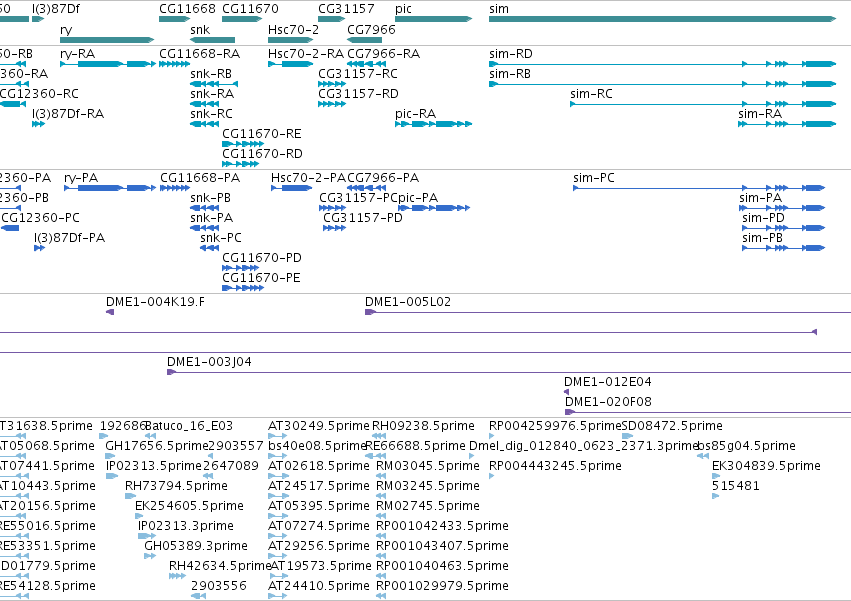The width and height of the screenshot is (851, 601).
Task: Click EST SD08472.5prime
Action: point(627,435)
